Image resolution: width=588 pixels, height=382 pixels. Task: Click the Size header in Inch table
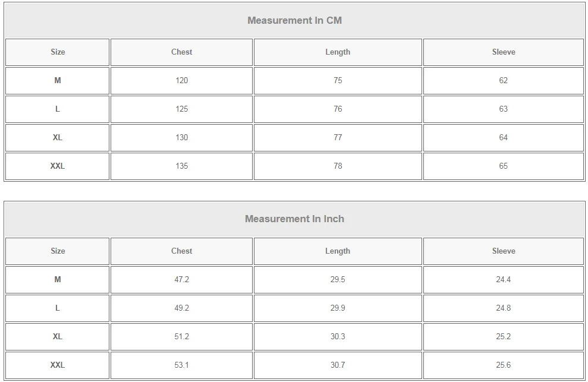[x=58, y=251]
